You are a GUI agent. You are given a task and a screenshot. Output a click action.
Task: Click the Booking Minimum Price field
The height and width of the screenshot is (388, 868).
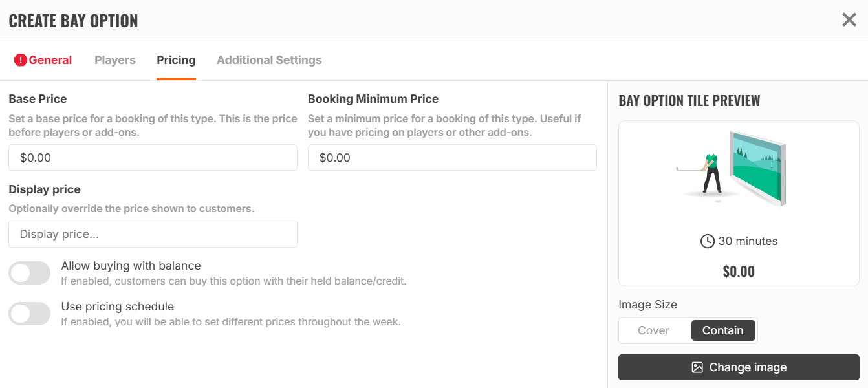452,158
